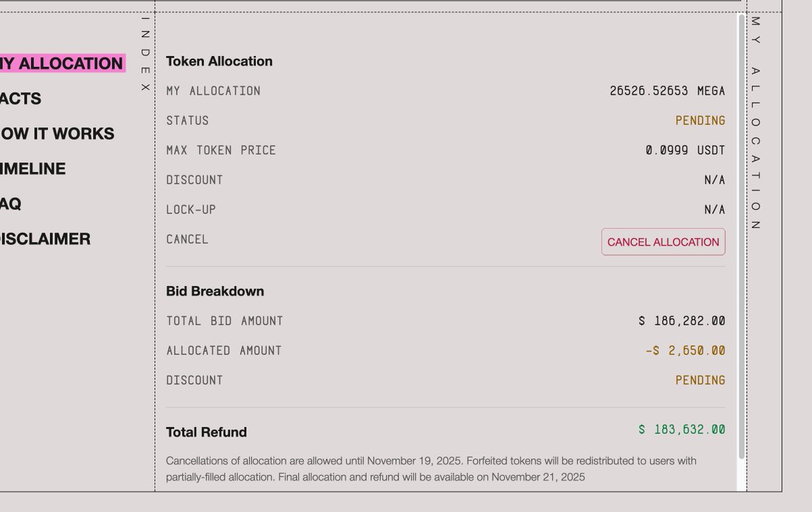812x512 pixels.
Task: Click the cancellation deadline notice text
Action: (431, 469)
